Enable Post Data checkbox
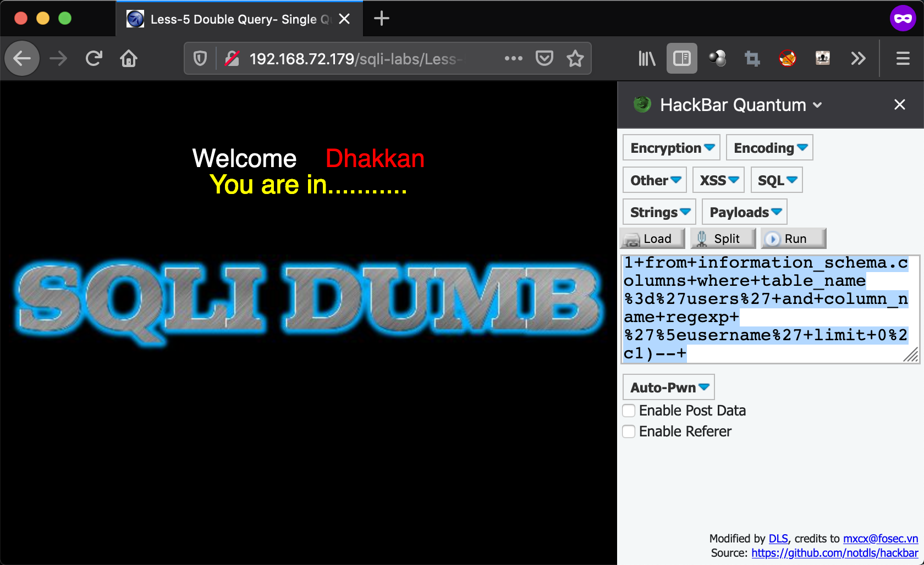 [629, 411]
